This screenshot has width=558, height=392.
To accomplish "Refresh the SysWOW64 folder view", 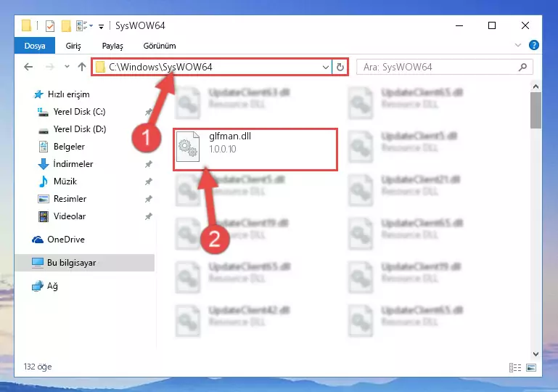I will (x=340, y=67).
